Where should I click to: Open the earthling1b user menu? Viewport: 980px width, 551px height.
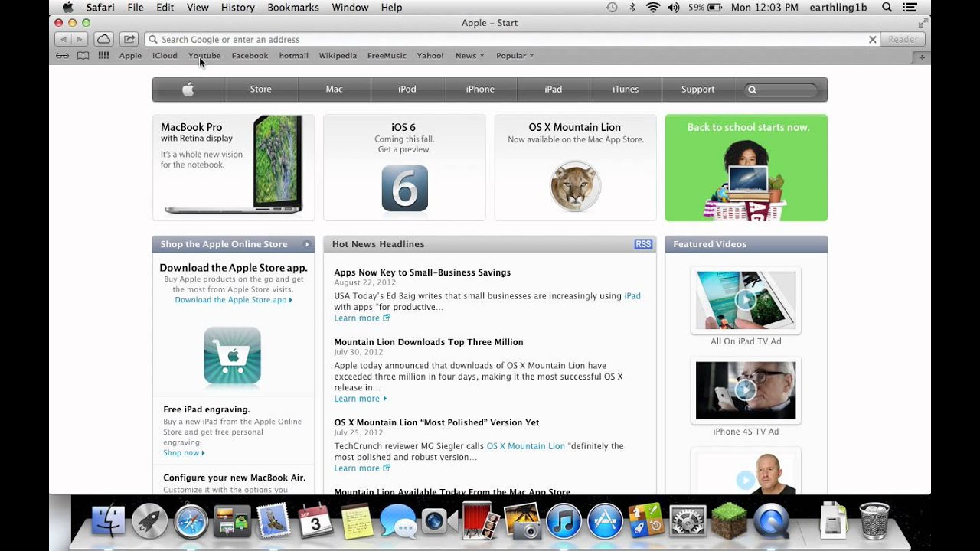pyautogui.click(x=840, y=8)
